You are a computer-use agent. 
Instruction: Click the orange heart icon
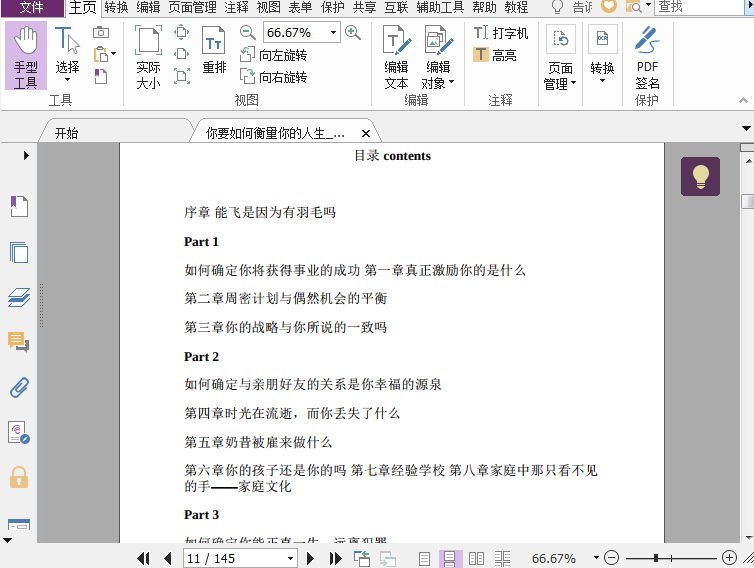coord(609,6)
